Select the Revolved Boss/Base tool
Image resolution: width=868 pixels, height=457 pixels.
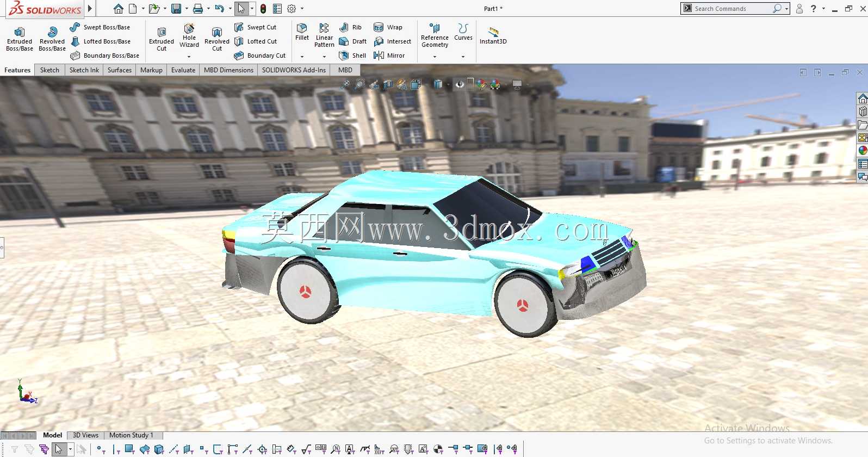pyautogui.click(x=52, y=39)
